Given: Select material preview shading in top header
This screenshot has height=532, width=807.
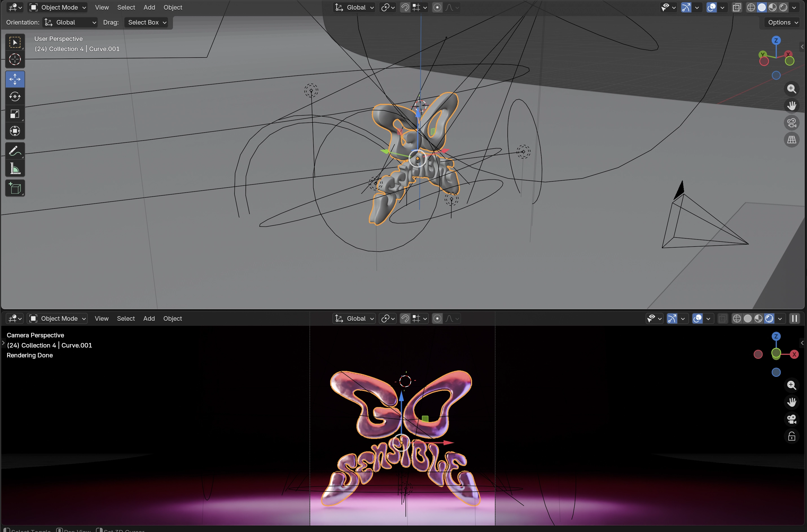Looking at the screenshot, I should pyautogui.click(x=773, y=7).
